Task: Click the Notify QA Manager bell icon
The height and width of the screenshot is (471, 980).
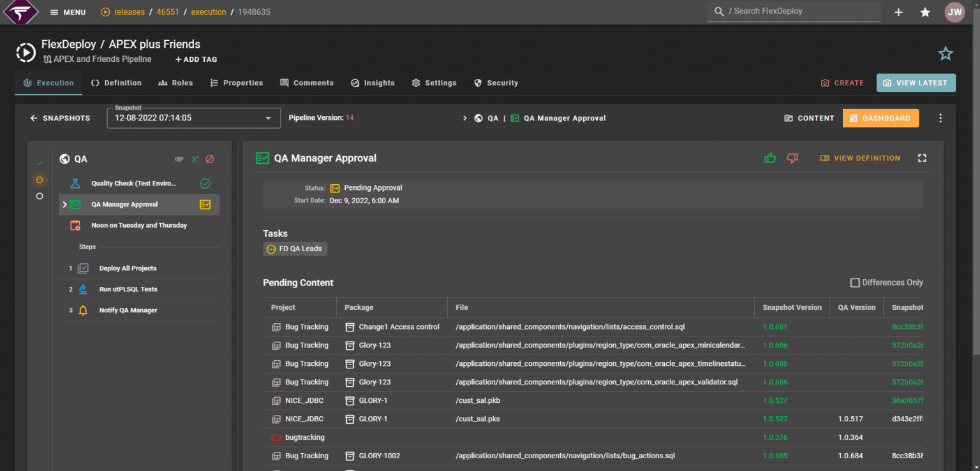Action: (x=84, y=310)
